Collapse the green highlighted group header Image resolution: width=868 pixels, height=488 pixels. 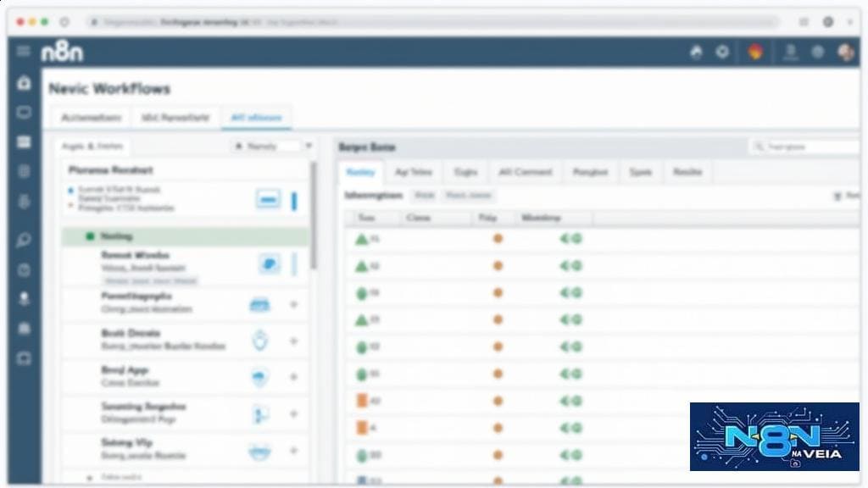point(186,236)
